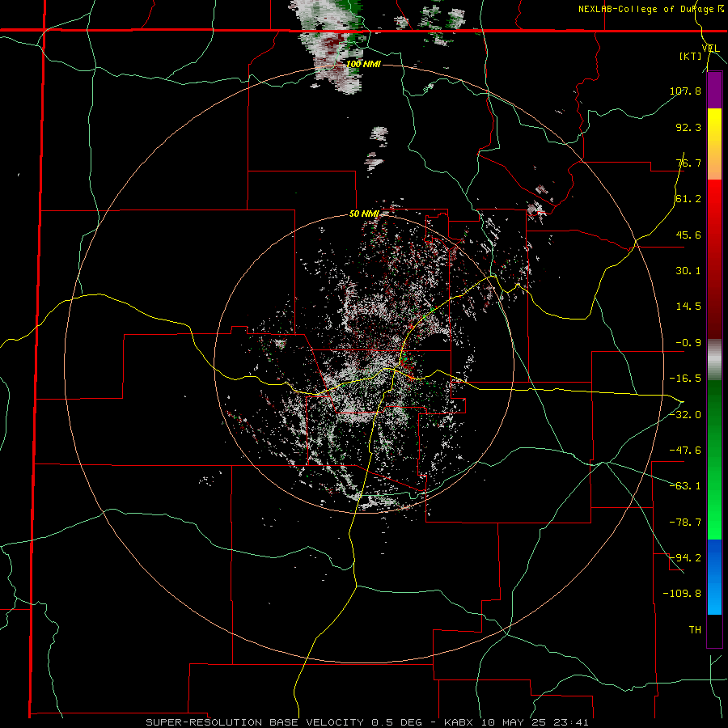This screenshot has width=728, height=728.
Task: Click the VEL legend title
Action: (711, 49)
